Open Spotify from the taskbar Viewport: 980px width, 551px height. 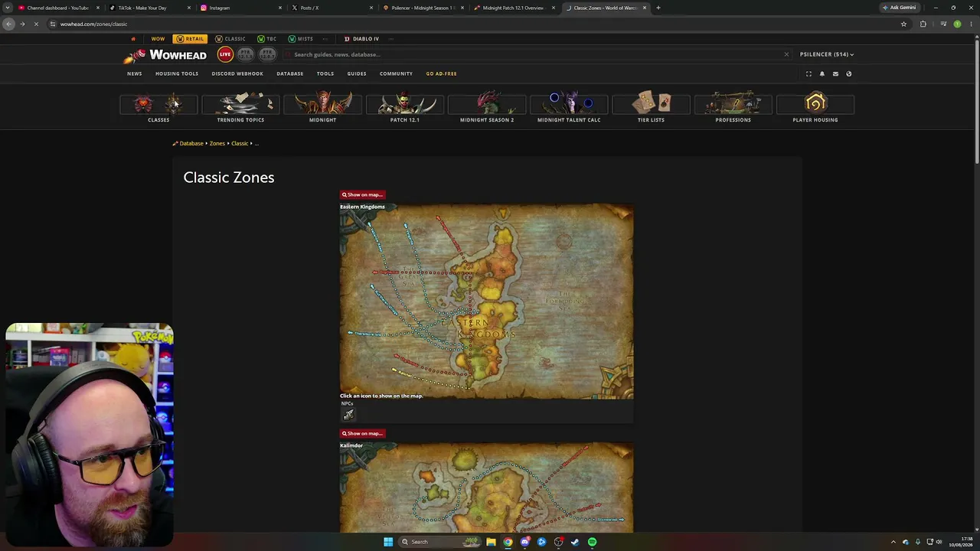tap(592, 542)
